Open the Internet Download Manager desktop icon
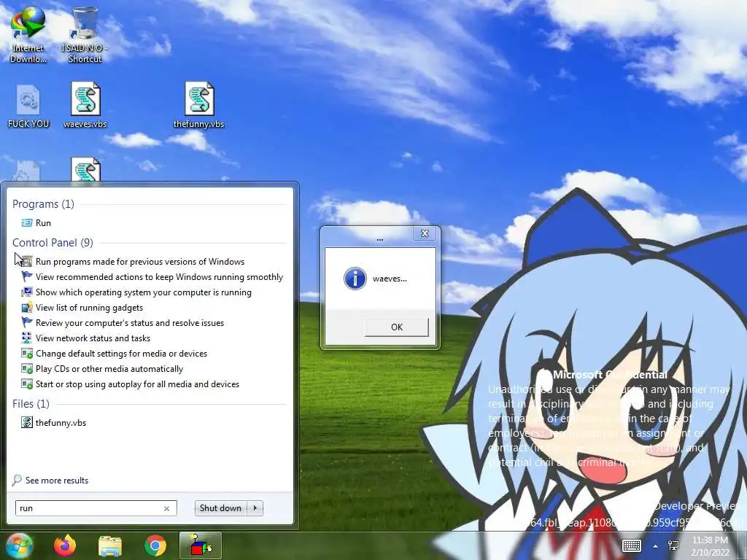 point(28,34)
